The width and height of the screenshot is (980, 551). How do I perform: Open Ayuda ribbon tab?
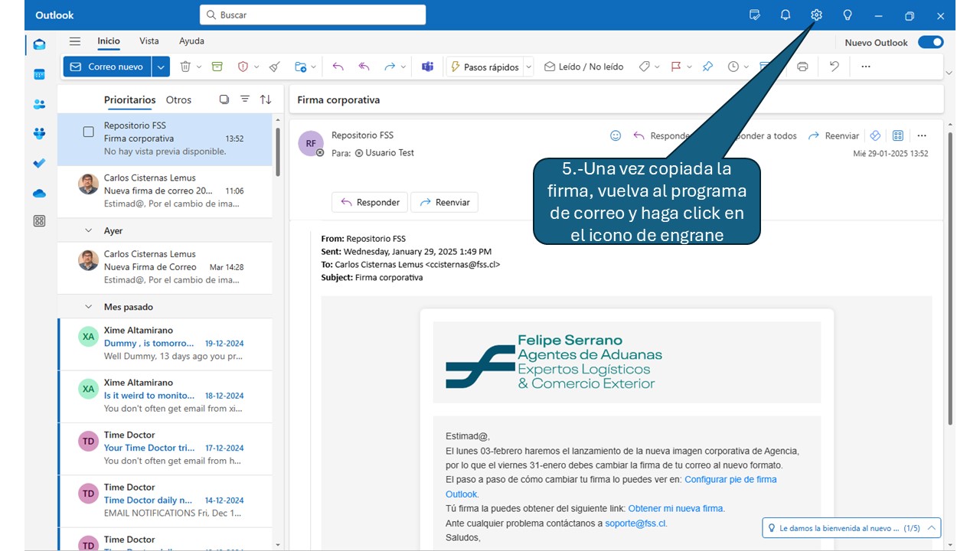pyautogui.click(x=191, y=41)
